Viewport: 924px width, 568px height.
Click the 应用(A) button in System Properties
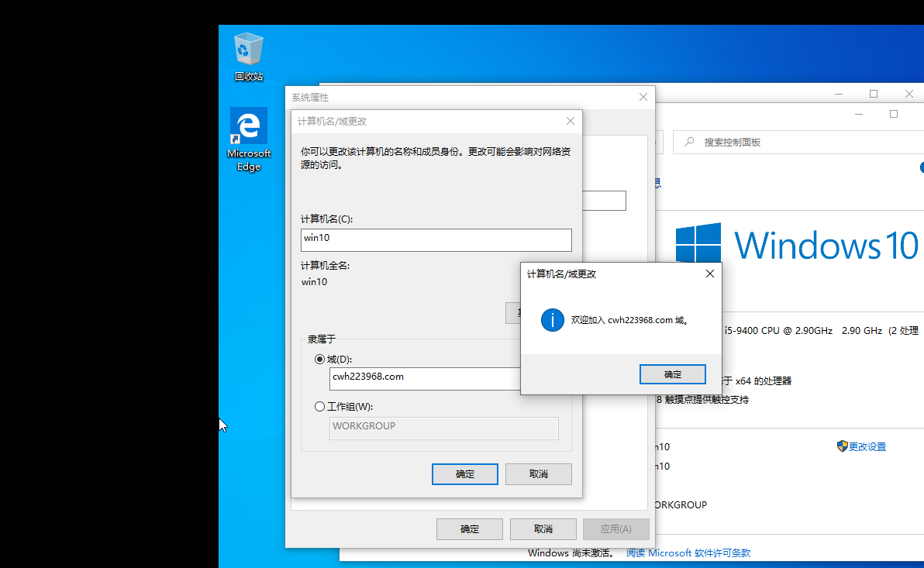coord(615,529)
